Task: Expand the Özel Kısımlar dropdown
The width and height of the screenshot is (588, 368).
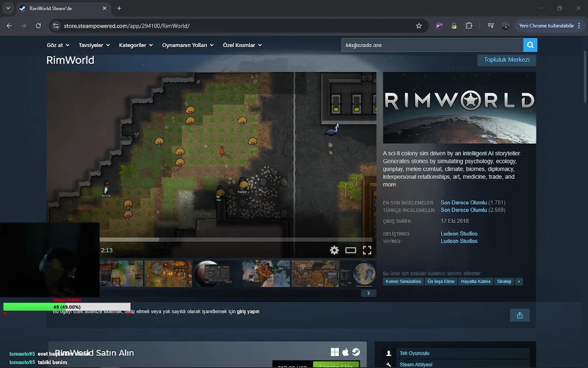Action: tap(242, 45)
